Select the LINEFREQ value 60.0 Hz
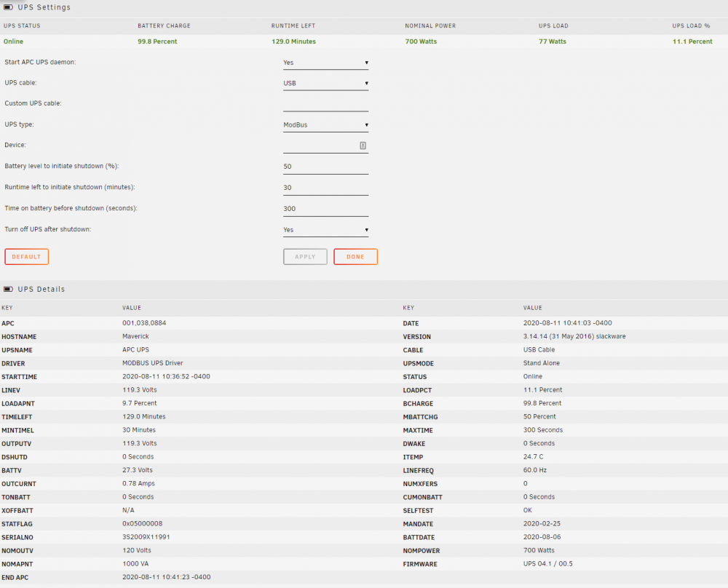The image size is (728, 588). (x=535, y=470)
